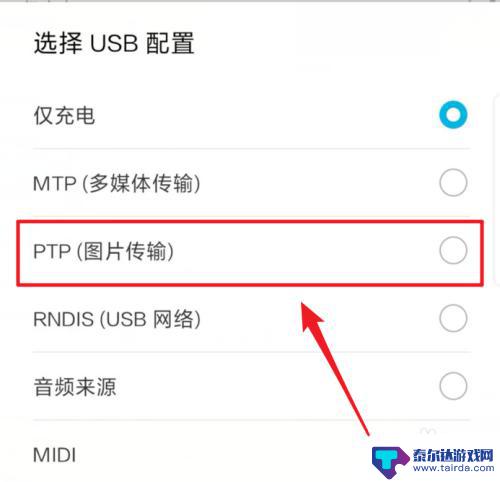500x482 pixels.
Task: Tap the MTP (多媒体传输) text label
Action: [x=117, y=183]
